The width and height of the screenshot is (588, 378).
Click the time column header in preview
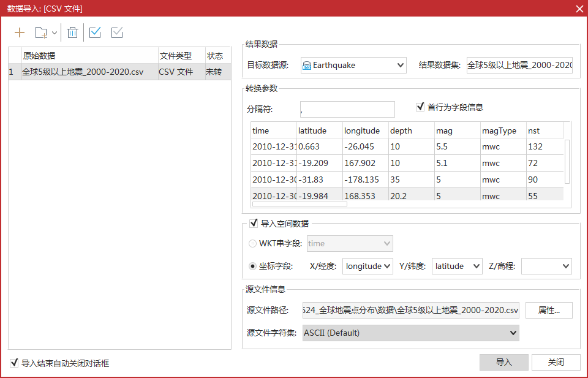click(x=274, y=130)
